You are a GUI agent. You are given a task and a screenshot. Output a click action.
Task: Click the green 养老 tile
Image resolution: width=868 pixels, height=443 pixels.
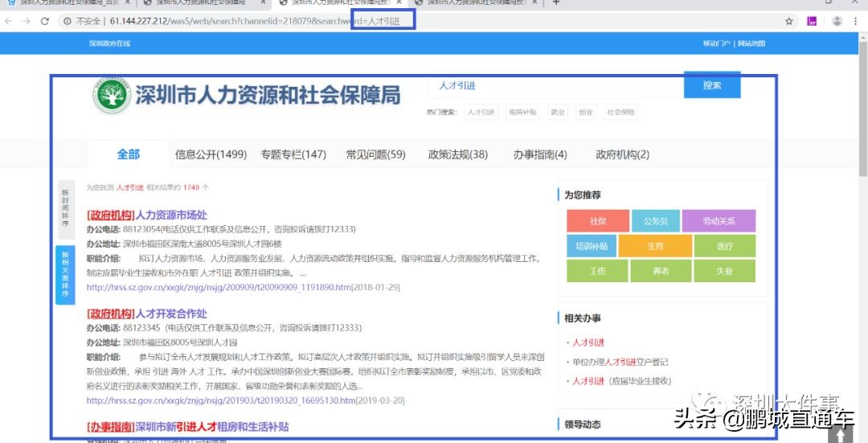tap(661, 271)
